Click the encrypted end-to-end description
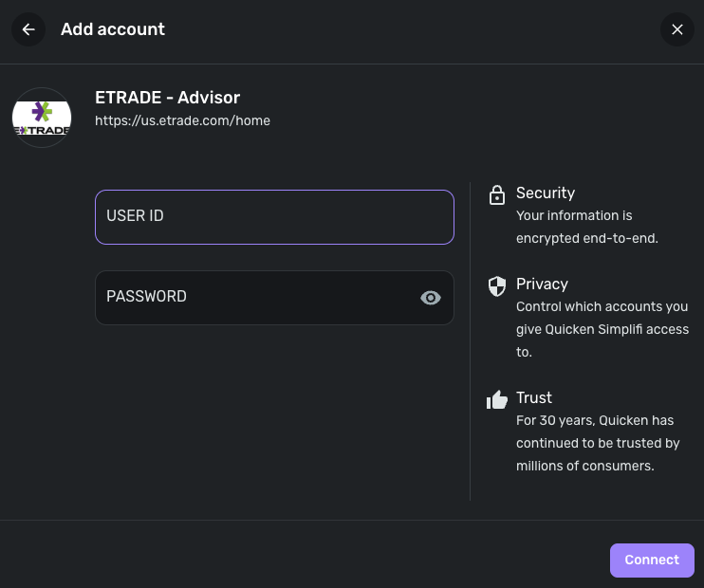Viewport: 704px width, 588px height. 586,227
